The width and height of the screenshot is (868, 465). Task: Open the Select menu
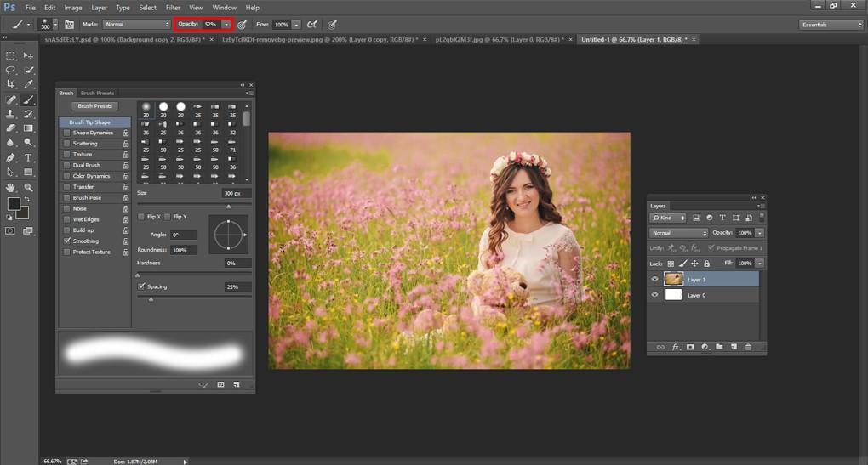(147, 8)
